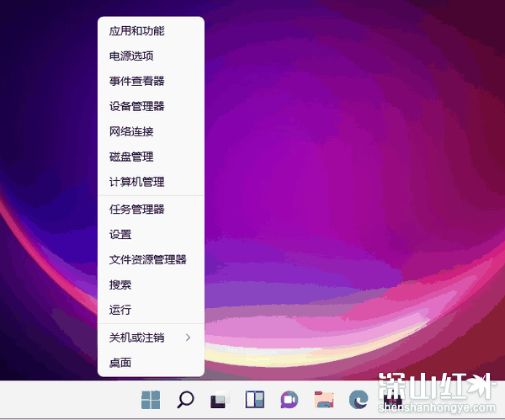The height and width of the screenshot is (420, 505).
Task: Open File Explorer folder icon on taskbar
Action: [x=324, y=400]
